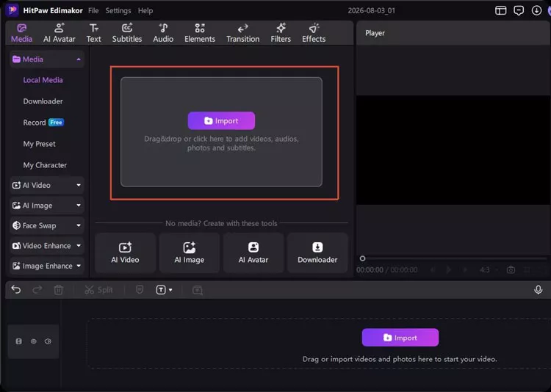Mute the track with speaker icon
The height and width of the screenshot is (392, 551).
[x=48, y=341]
